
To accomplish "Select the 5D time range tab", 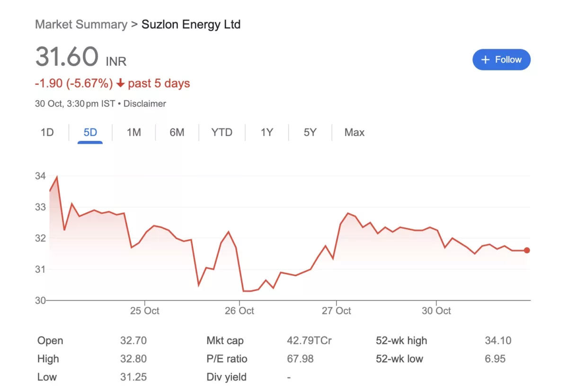I will [90, 132].
